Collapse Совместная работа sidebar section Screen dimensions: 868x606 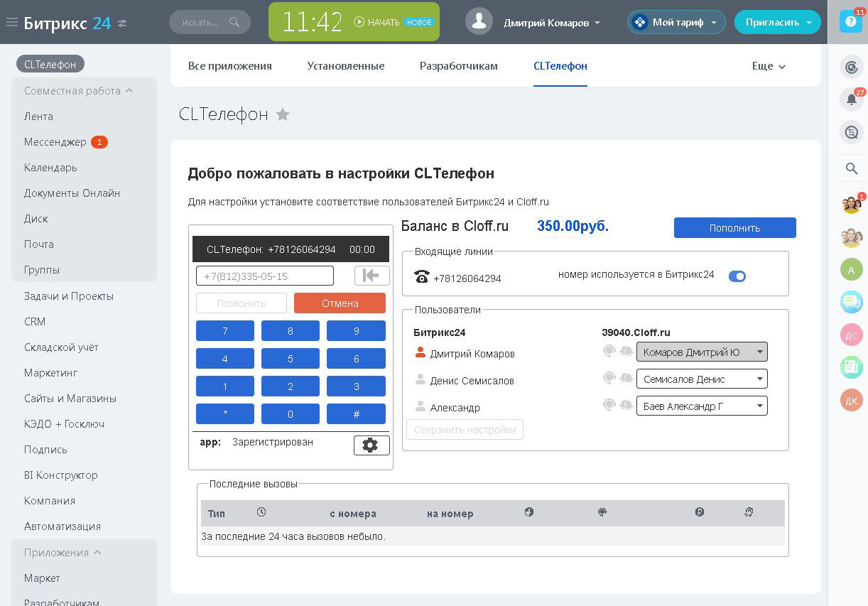tap(79, 91)
